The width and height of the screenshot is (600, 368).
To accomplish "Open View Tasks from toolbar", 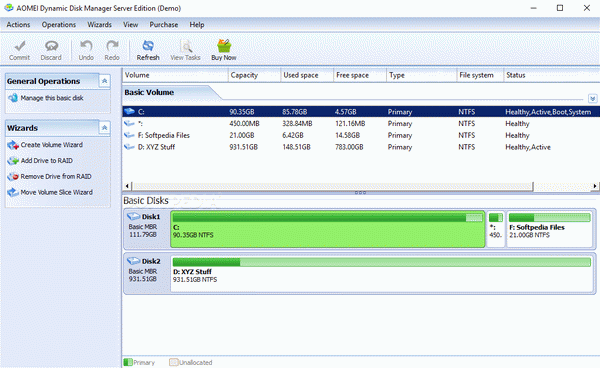I will click(186, 50).
